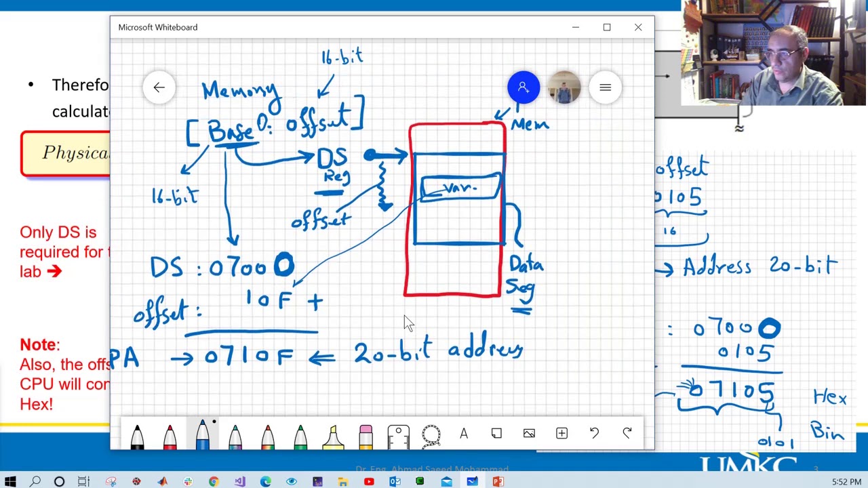Screen dimensions: 868x488
Task: Open Google Chrome from taskbar
Action: (x=214, y=482)
